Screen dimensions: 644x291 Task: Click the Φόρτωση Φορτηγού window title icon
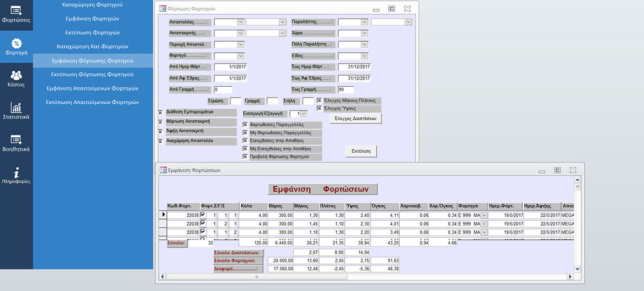161,9
